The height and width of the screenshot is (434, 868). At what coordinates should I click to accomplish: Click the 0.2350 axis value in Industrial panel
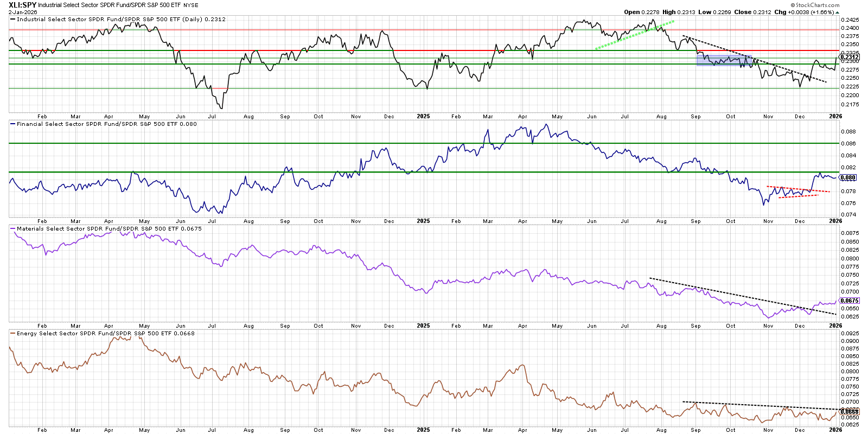click(x=850, y=44)
